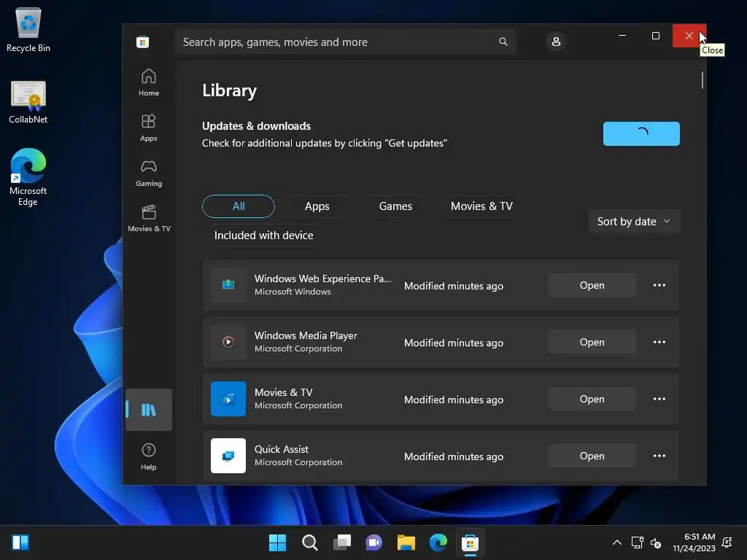Click Windows Web Experience Pack app icon
The image size is (747, 560).
pyautogui.click(x=228, y=285)
